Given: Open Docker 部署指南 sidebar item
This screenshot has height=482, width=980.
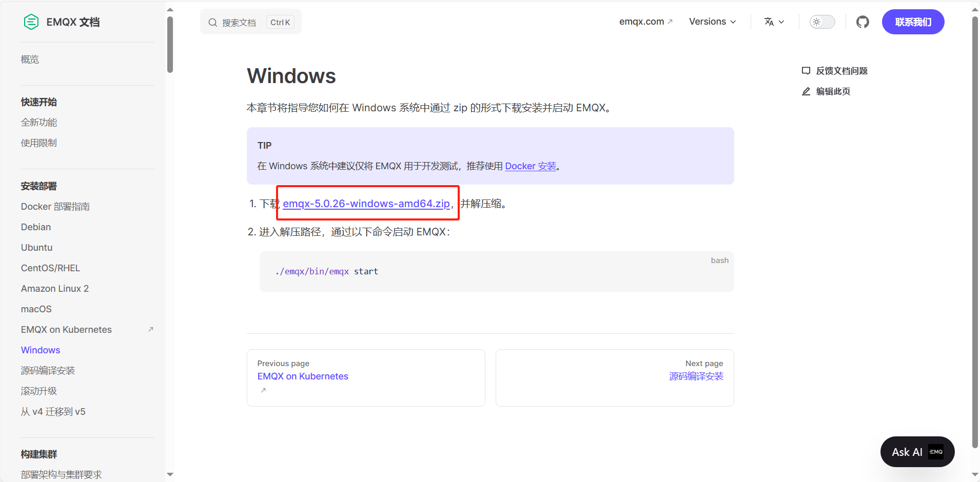Looking at the screenshot, I should tap(55, 207).
